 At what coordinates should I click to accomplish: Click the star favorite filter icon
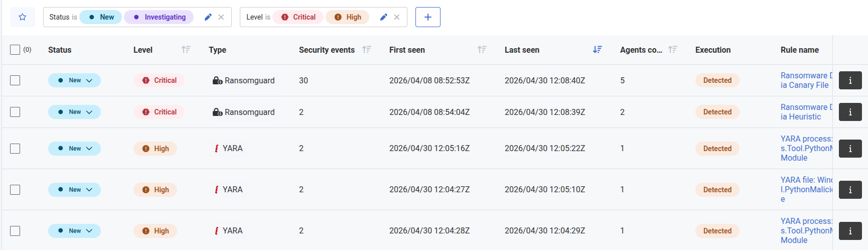23,17
